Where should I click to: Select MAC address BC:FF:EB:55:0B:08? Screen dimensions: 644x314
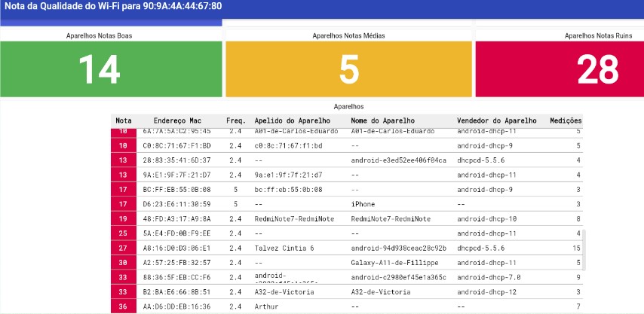[x=176, y=190]
